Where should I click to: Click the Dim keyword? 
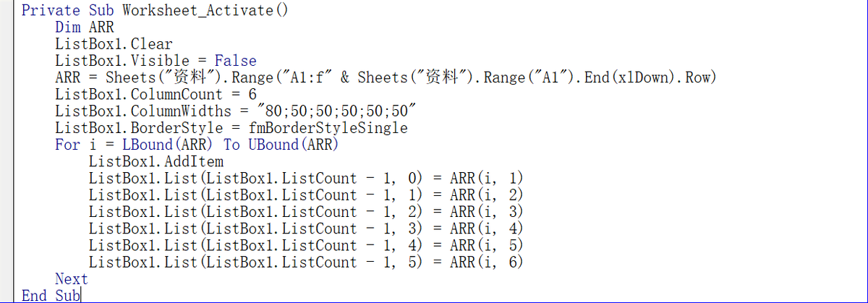pos(67,27)
